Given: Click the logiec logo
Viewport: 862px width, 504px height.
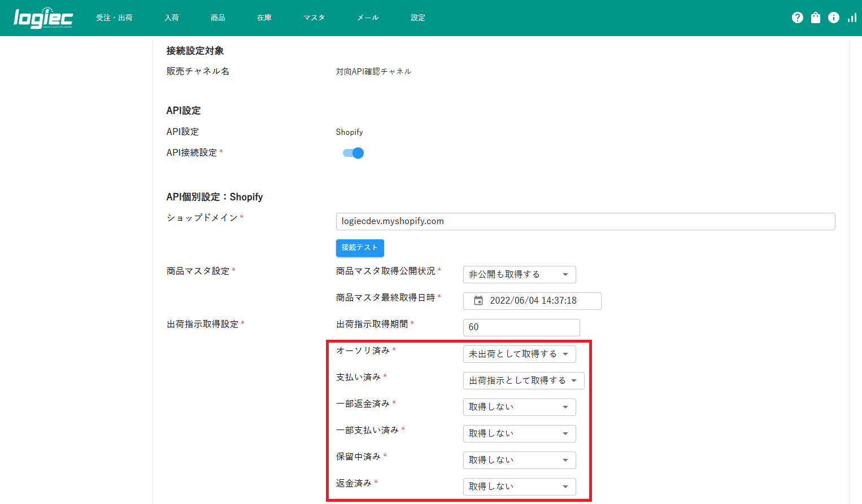Looking at the screenshot, I should pos(43,18).
